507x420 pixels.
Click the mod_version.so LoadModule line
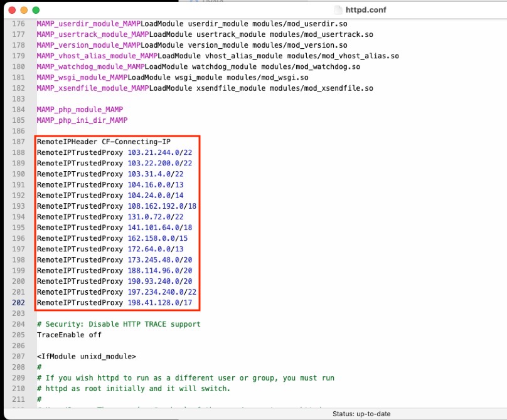point(192,45)
